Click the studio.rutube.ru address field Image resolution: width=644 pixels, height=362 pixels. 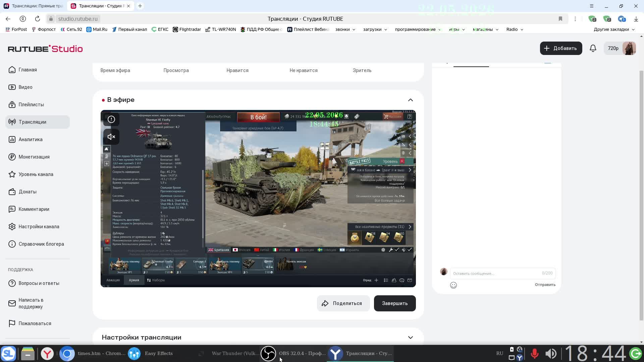78,19
